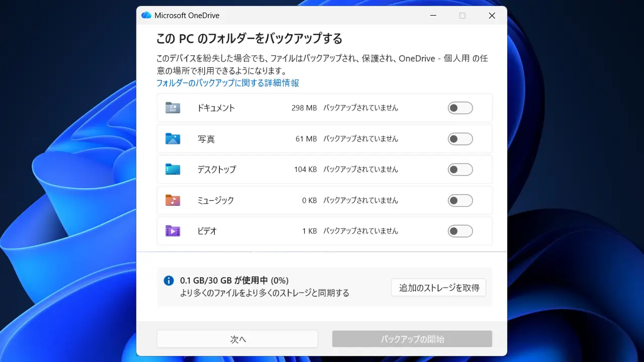Click the Videos folder icon
Screen dimensions: 644x362
[x=173, y=231]
